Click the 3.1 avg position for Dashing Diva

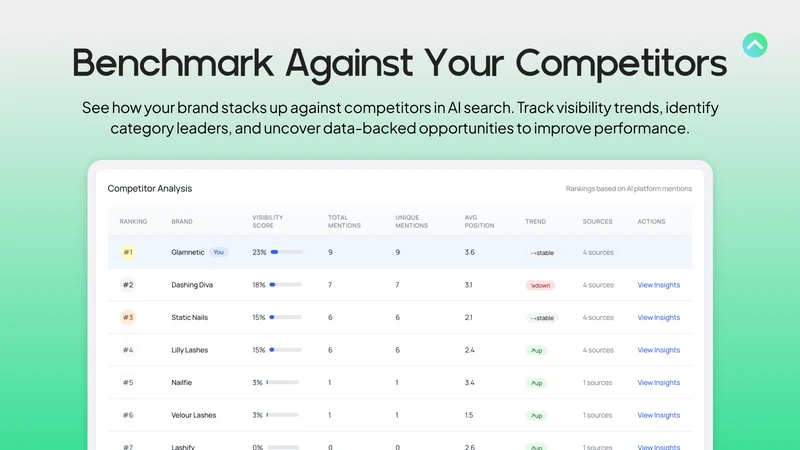(x=468, y=285)
